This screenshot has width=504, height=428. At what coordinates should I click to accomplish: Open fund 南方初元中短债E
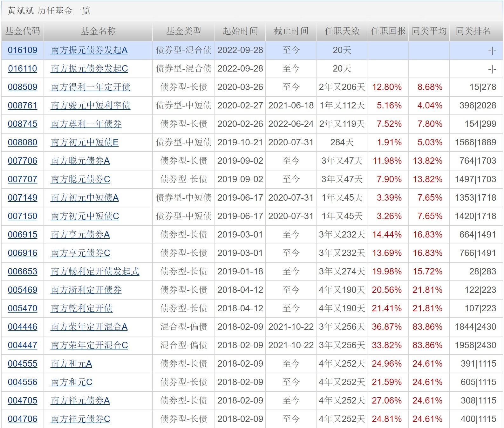(x=85, y=142)
